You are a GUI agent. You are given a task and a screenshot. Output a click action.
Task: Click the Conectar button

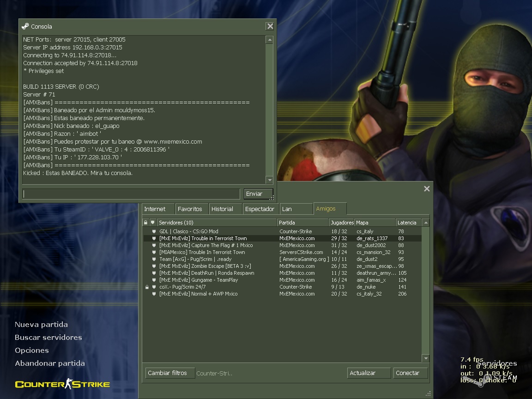coord(411,373)
